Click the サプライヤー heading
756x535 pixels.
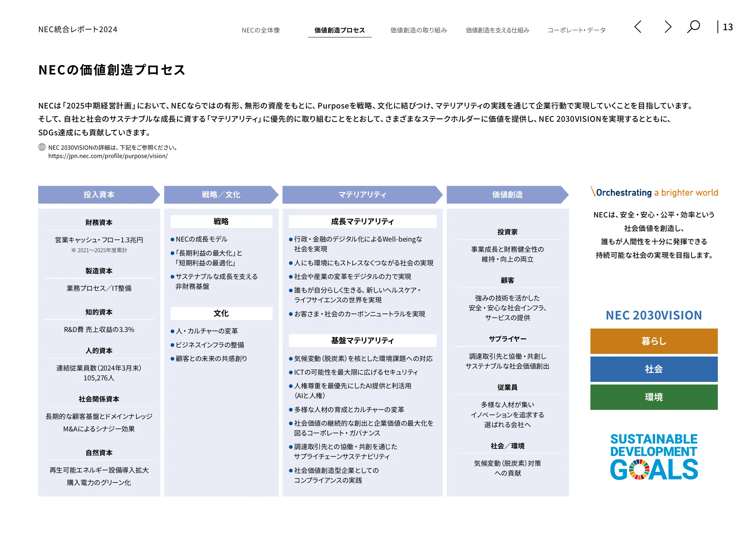[x=508, y=339]
